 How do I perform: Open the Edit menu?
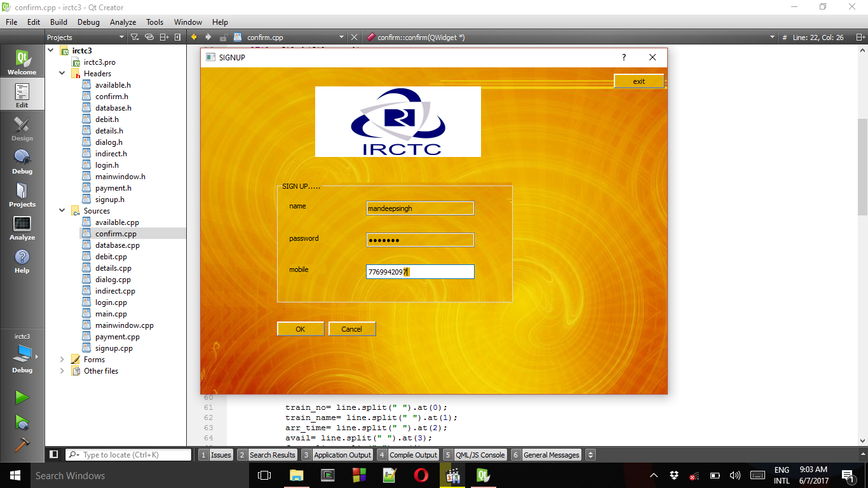tap(34, 22)
